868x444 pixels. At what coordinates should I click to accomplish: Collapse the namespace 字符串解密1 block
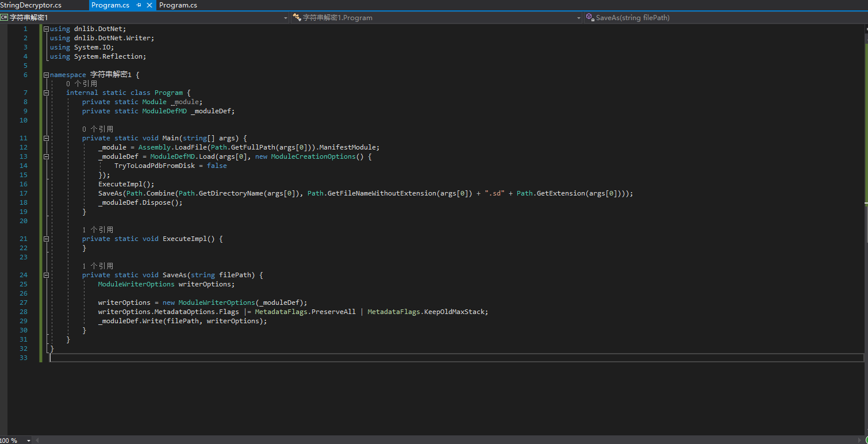(x=46, y=74)
